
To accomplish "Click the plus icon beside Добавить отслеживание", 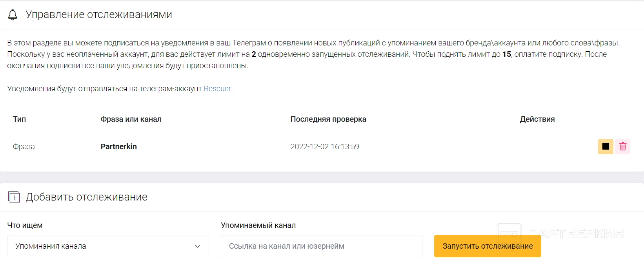I will pyautogui.click(x=14, y=197).
